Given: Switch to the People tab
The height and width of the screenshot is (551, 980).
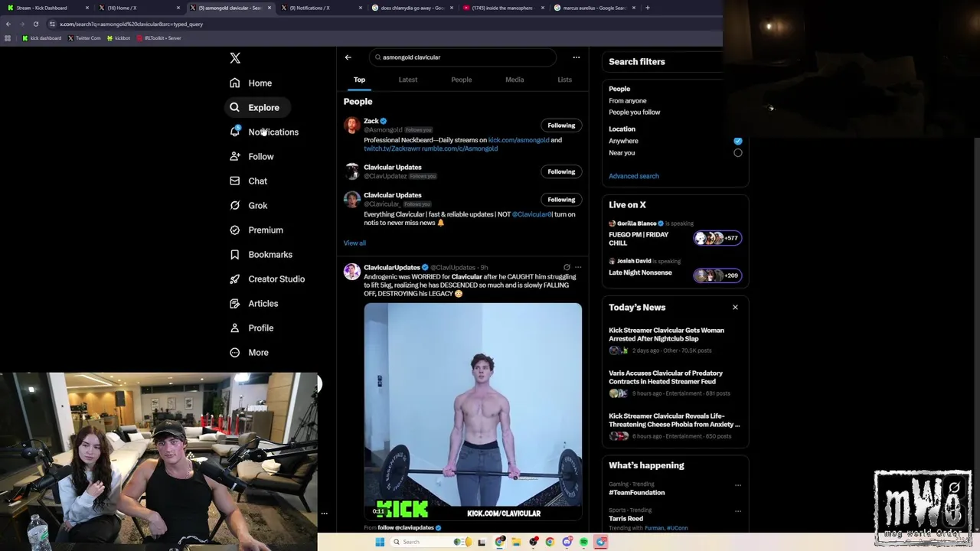Looking at the screenshot, I should point(462,80).
